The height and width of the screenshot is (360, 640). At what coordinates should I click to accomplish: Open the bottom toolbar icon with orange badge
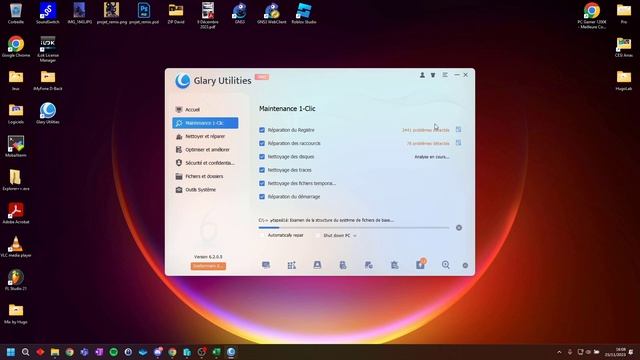click(x=420, y=264)
